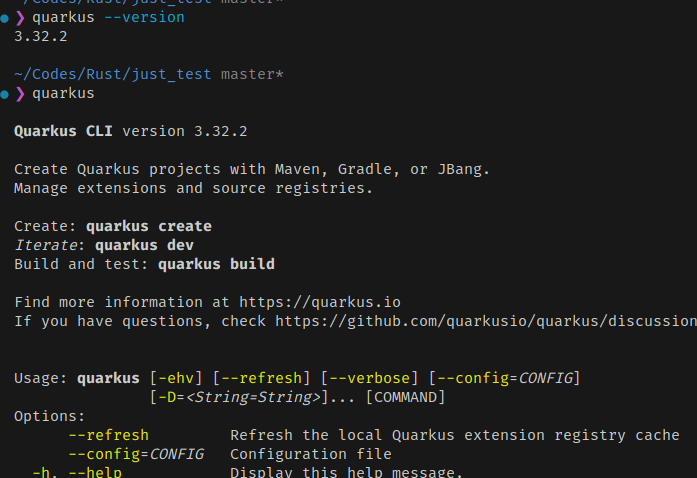Click 'Refresh the local Quarkus extension registry cache'
Viewport: 697px width, 478px height.
[x=455, y=435]
